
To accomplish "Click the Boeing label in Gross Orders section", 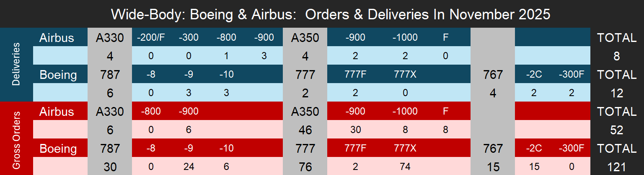I will (58, 149).
